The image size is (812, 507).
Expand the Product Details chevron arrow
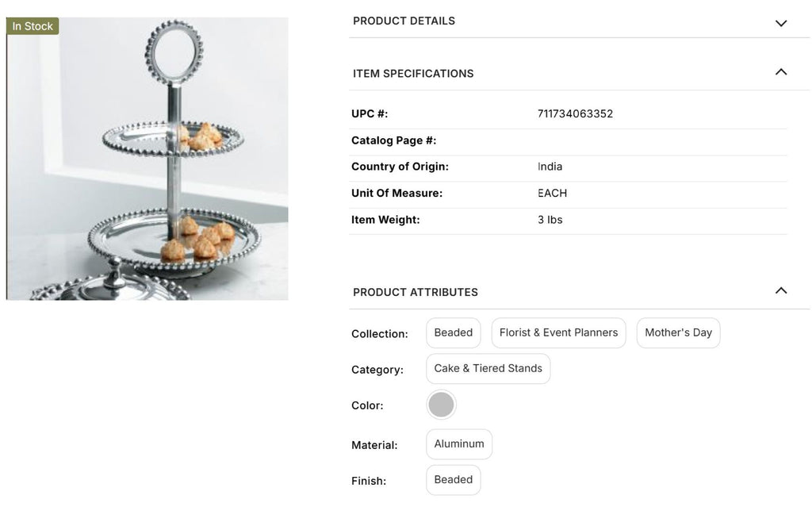tap(781, 23)
